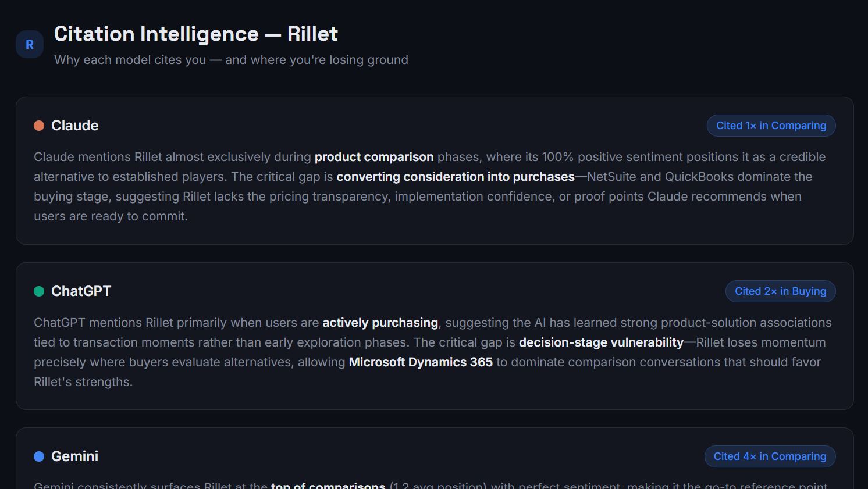Image resolution: width=868 pixels, height=489 pixels.
Task: Expand the ChatGPT citation card
Action: point(434,336)
